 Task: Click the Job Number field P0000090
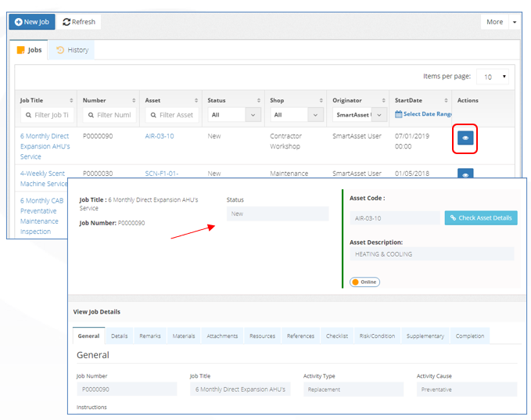click(x=127, y=389)
